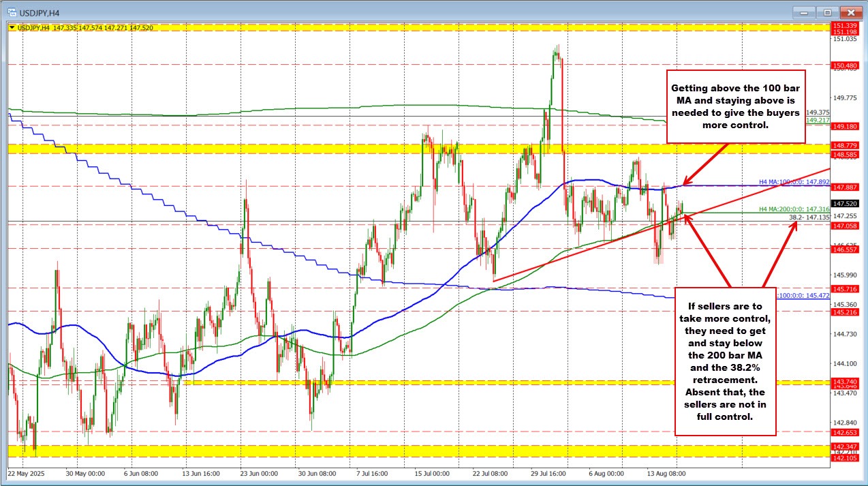Click the red 151.339 price label at top
This screenshot has height=486, width=868.
click(x=845, y=25)
